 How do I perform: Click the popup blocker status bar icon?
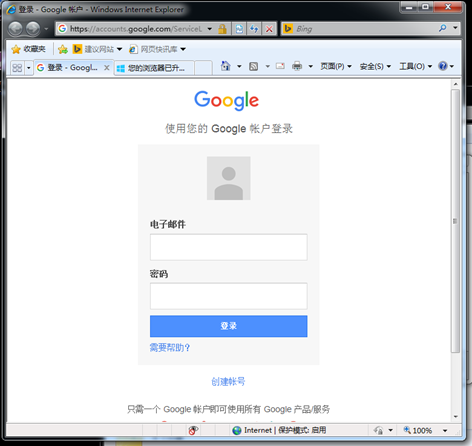pyautogui.click(x=193, y=430)
